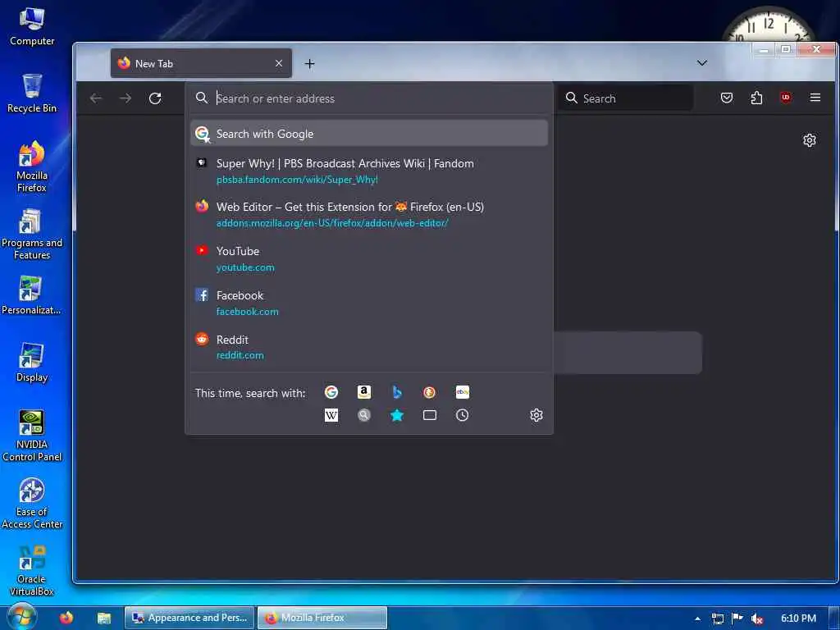Open the Extensions puzzle icon
This screenshot has width=840, height=630.
click(756, 98)
